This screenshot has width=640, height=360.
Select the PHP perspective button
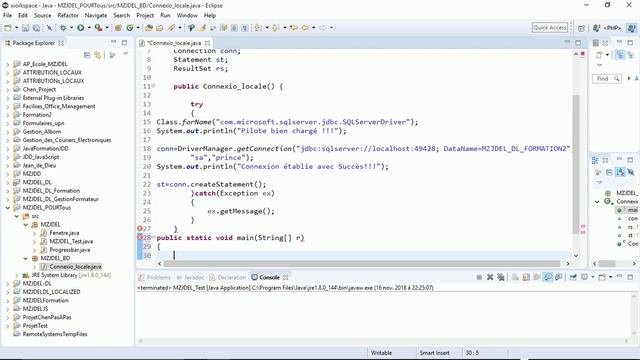607,28
